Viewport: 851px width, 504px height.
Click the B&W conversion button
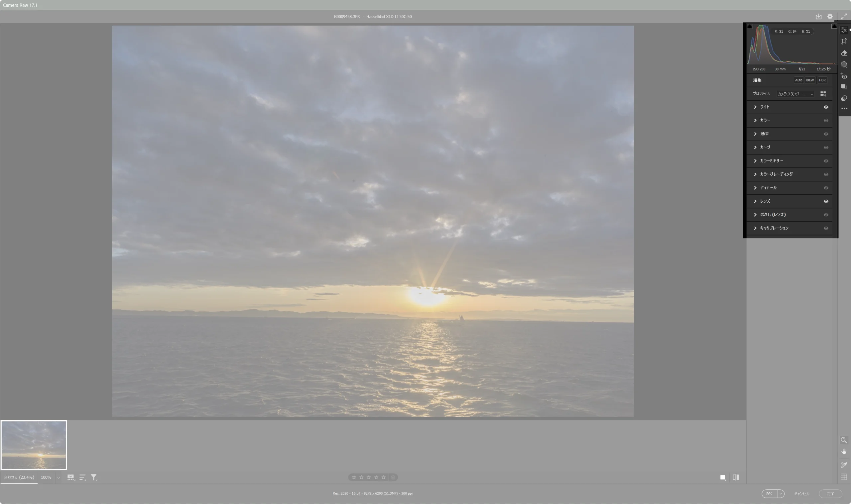(x=810, y=80)
